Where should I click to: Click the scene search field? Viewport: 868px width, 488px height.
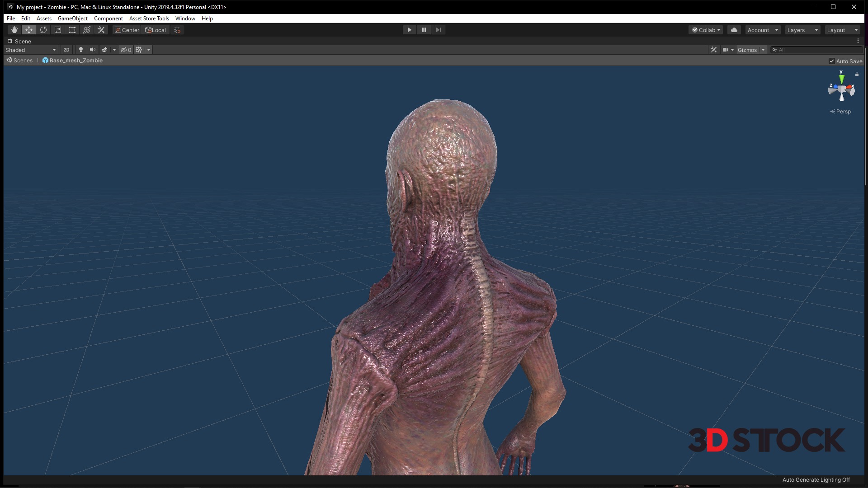(x=818, y=50)
